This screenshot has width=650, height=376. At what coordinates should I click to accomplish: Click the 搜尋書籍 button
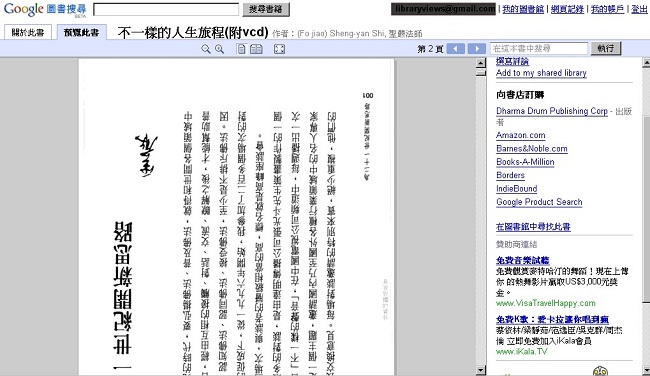[x=266, y=9]
